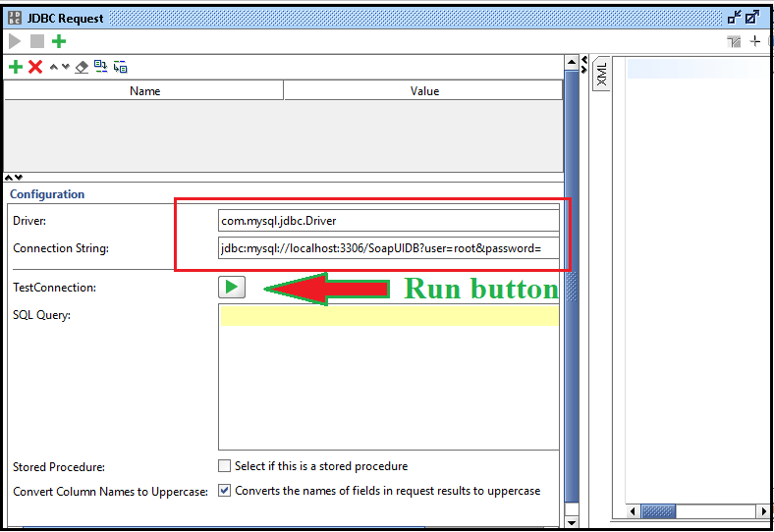Move property down with small down arrow

coord(65,67)
